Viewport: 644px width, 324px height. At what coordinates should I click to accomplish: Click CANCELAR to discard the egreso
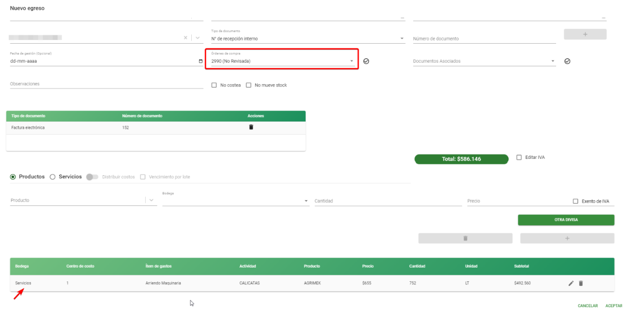588,306
